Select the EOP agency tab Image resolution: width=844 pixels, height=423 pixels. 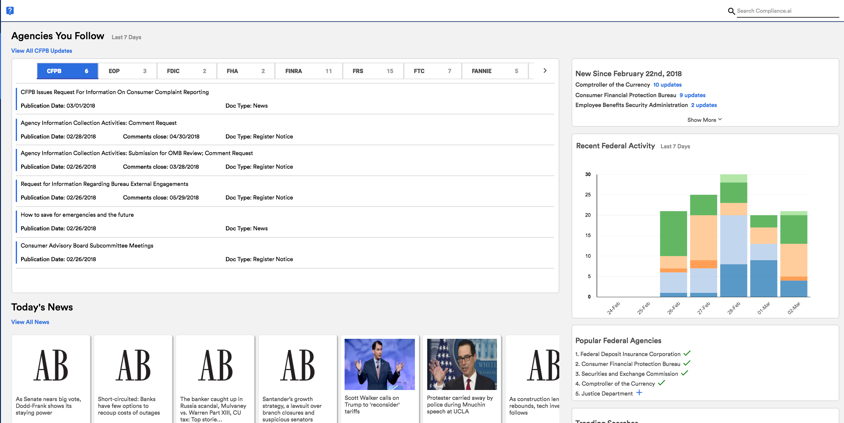[x=128, y=71]
